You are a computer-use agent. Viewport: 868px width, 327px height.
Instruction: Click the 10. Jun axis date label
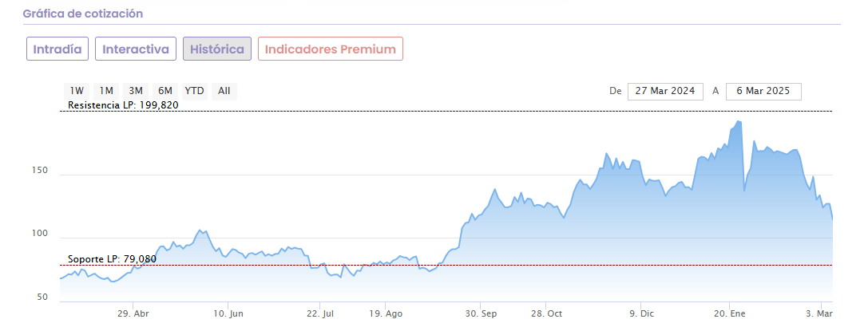point(228,314)
